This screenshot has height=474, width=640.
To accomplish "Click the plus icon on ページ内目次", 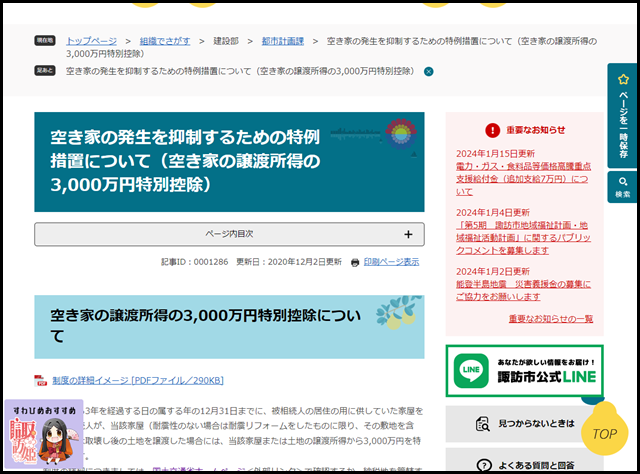I will [x=408, y=234].
